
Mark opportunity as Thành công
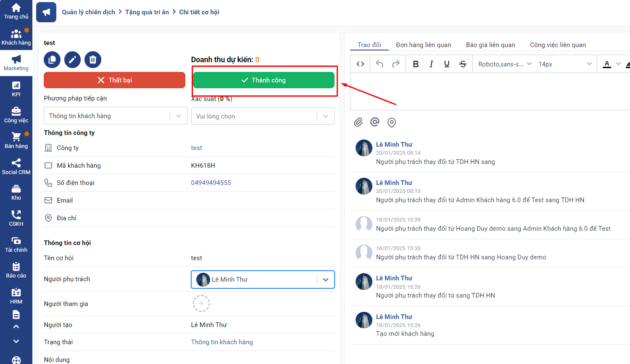click(264, 80)
